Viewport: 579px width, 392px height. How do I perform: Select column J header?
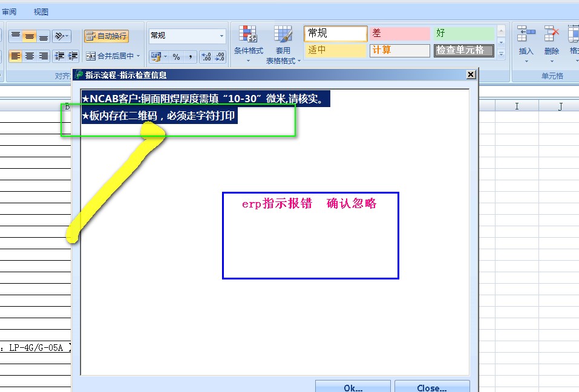[x=560, y=106]
